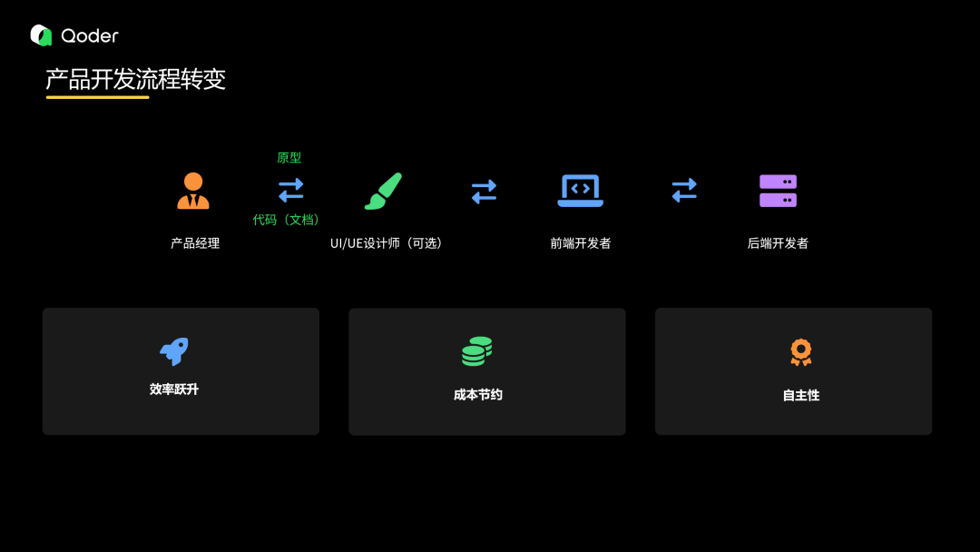Select the 代码（文档）green text
980x552 pixels.
click(x=289, y=220)
